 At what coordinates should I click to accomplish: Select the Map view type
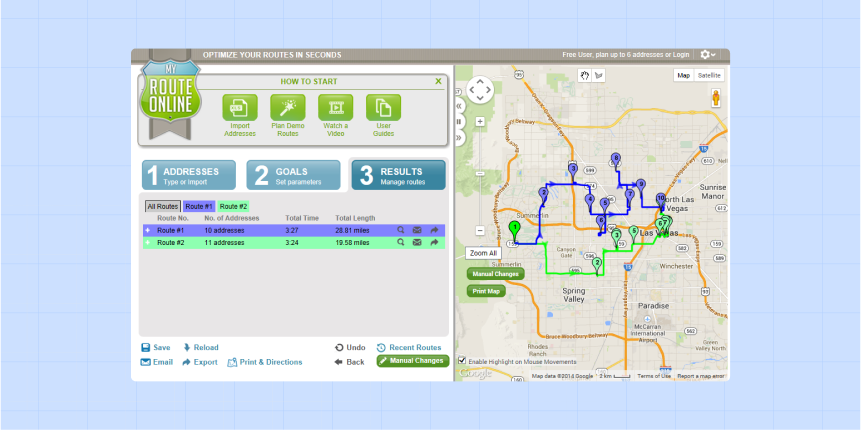coord(684,76)
